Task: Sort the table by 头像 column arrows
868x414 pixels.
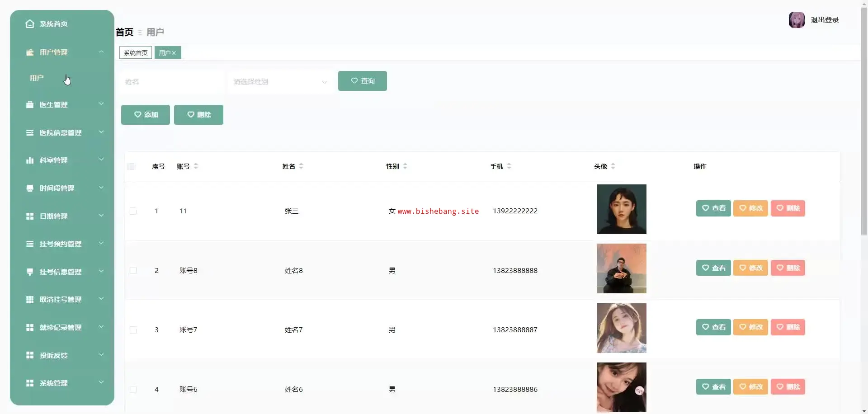Action: coord(613,166)
